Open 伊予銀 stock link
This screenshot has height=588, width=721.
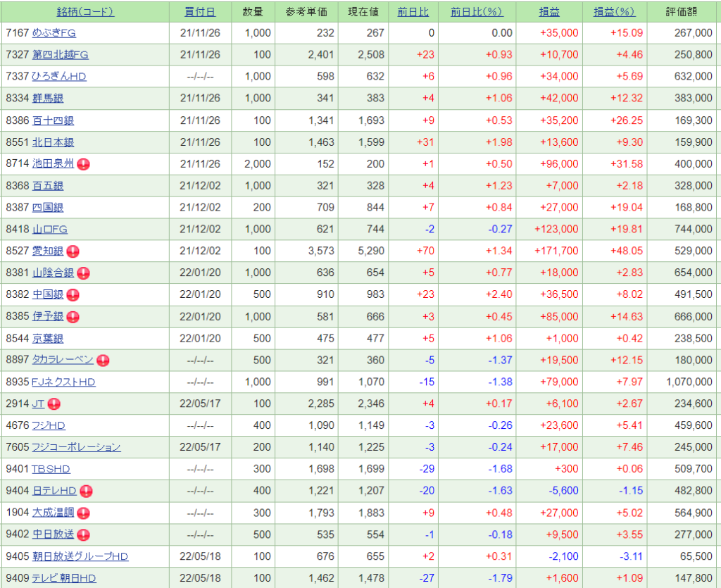coord(48,316)
